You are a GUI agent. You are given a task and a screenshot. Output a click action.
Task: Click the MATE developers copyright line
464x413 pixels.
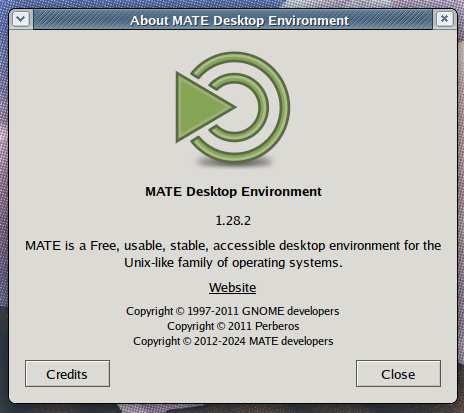pos(233,341)
